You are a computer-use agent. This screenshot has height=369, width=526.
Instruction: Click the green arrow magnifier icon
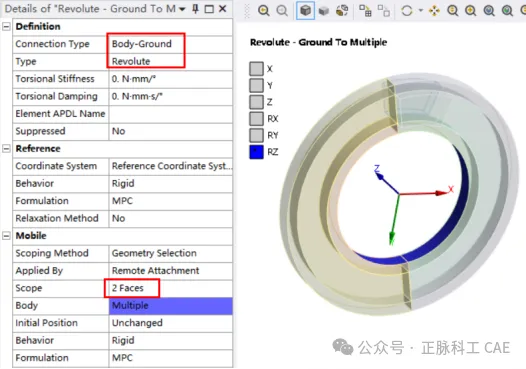507,11
